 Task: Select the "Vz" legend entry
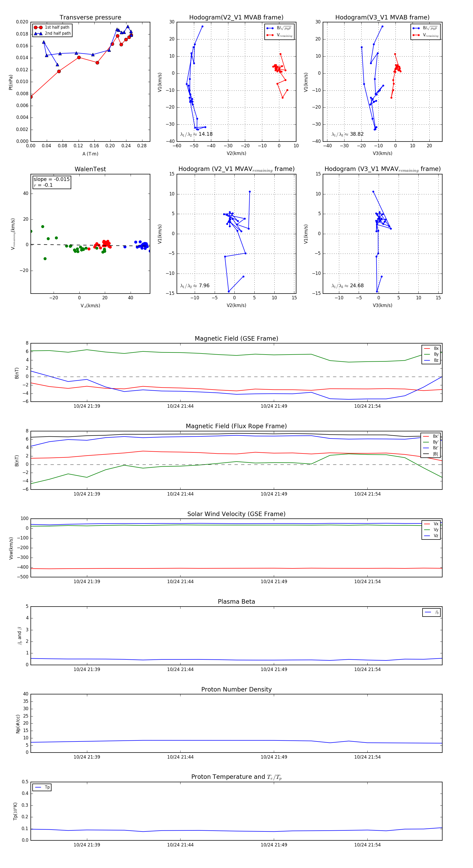coord(431,536)
